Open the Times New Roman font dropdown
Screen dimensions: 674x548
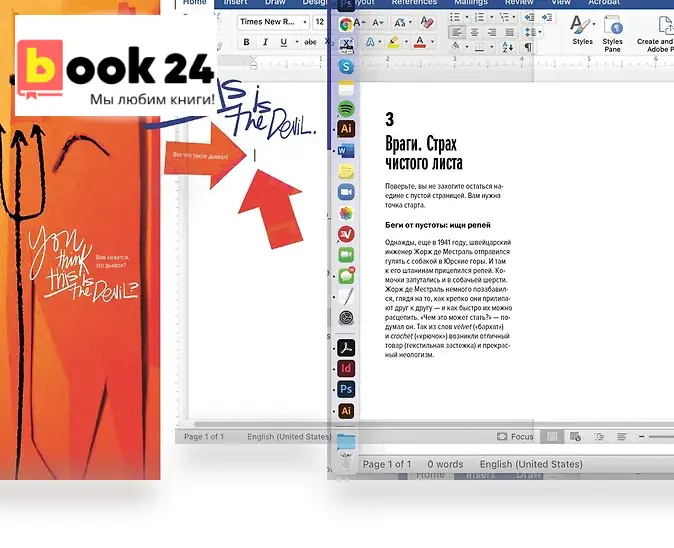click(270, 21)
